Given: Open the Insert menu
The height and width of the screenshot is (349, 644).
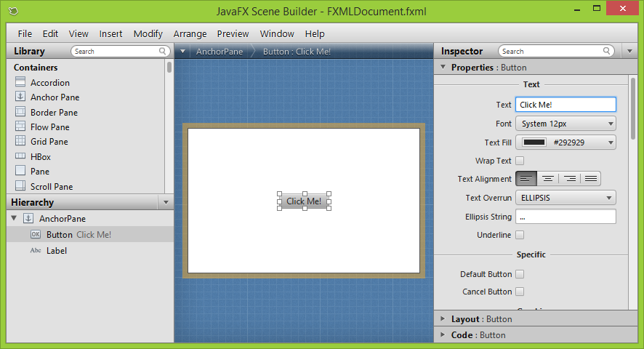Looking at the screenshot, I should (110, 33).
